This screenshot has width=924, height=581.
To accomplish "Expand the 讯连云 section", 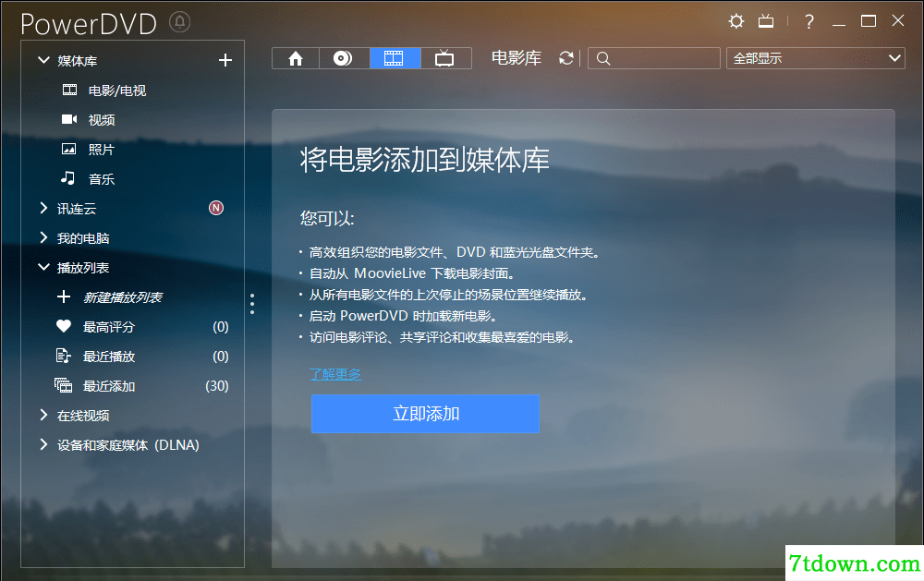I will [x=43, y=208].
